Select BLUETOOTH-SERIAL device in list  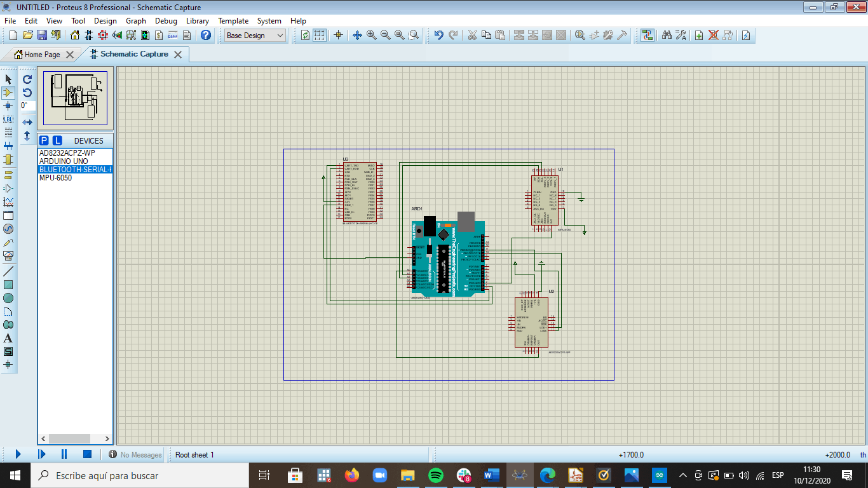coord(75,170)
